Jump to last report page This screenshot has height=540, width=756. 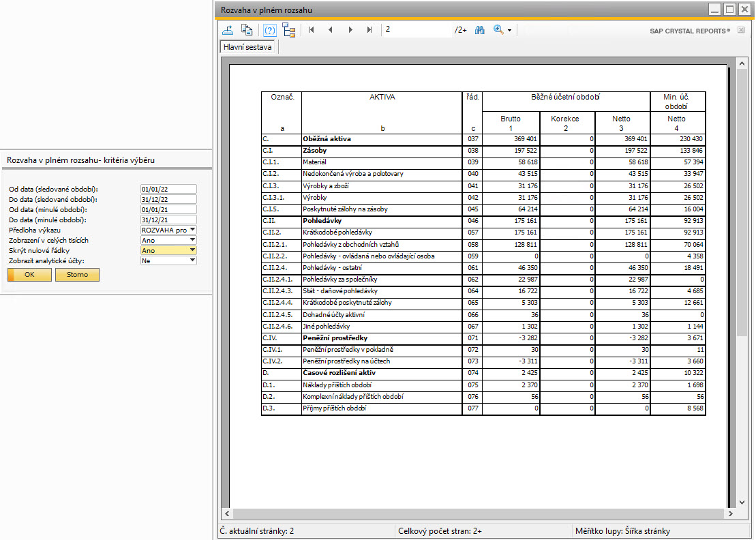[369, 30]
